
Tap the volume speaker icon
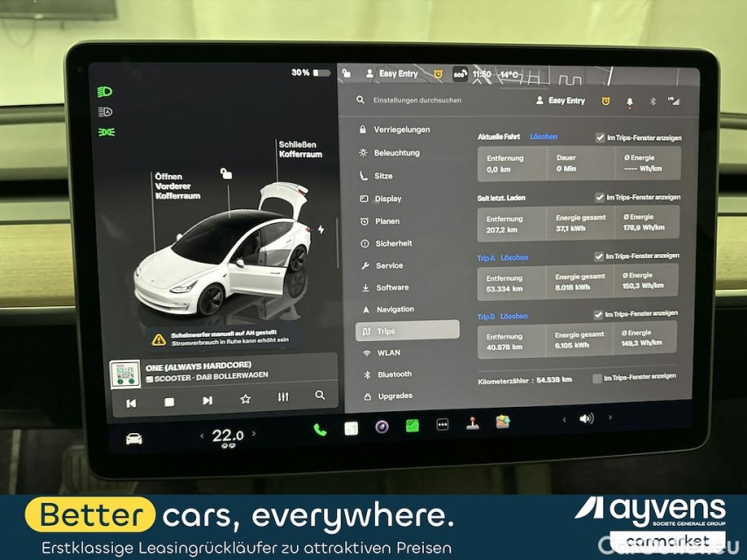587,418
